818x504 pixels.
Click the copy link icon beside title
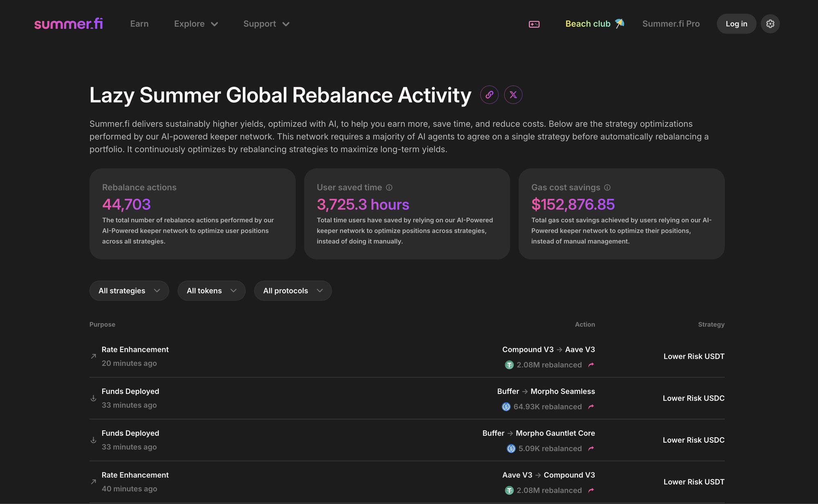click(x=489, y=95)
